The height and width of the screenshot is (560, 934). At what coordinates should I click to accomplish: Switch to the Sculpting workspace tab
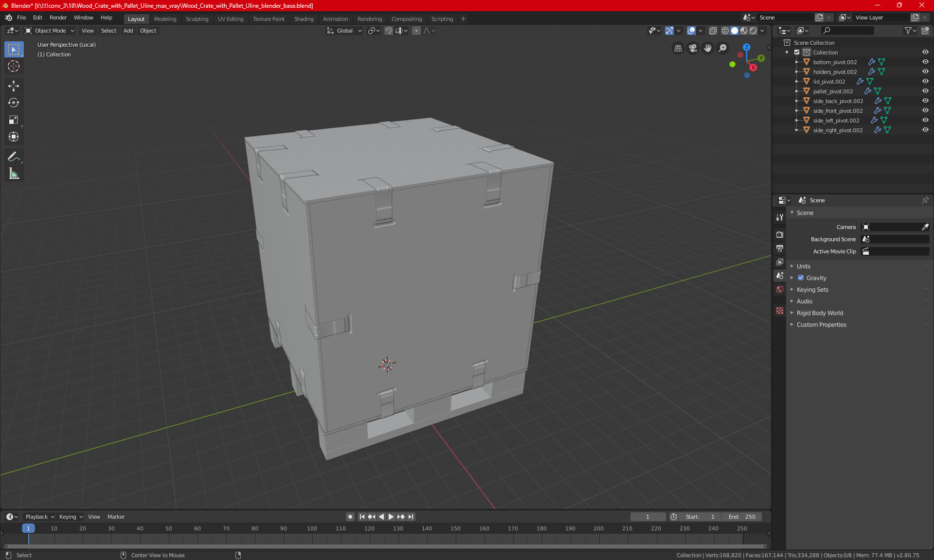coord(197,19)
